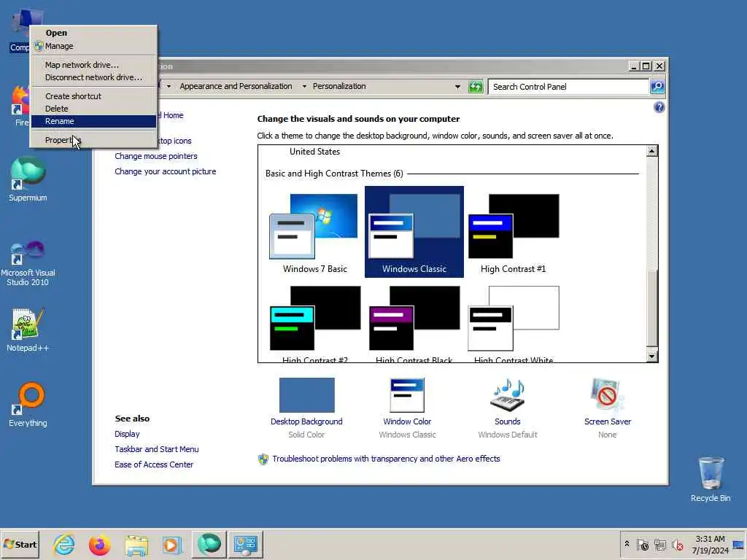This screenshot has height=560, width=747.
Task: Open Windows Explorer folder taskbar icon
Action: 136,544
